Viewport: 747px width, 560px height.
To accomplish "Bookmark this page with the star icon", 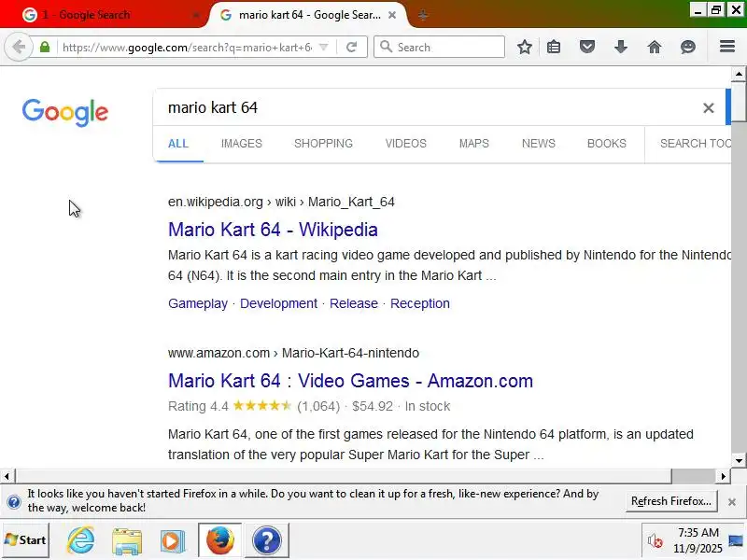I will coord(525,48).
